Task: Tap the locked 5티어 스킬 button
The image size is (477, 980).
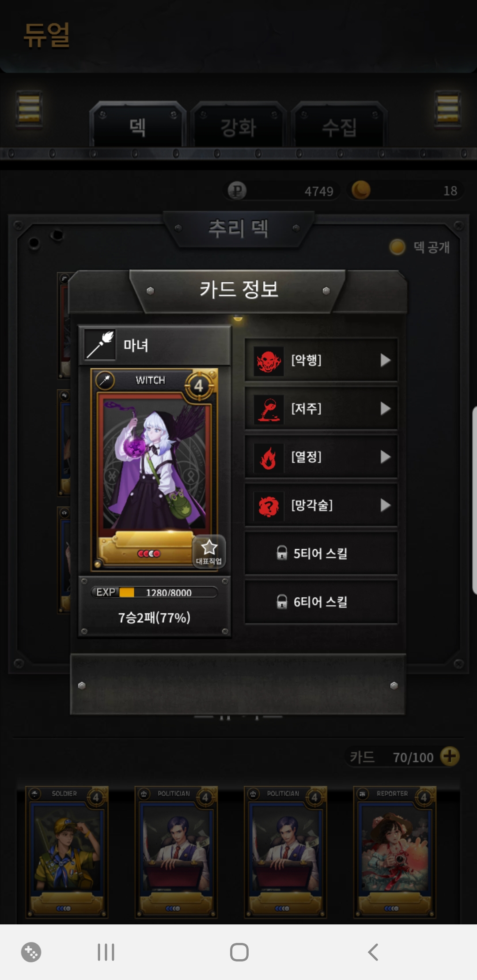Action: coord(321,554)
